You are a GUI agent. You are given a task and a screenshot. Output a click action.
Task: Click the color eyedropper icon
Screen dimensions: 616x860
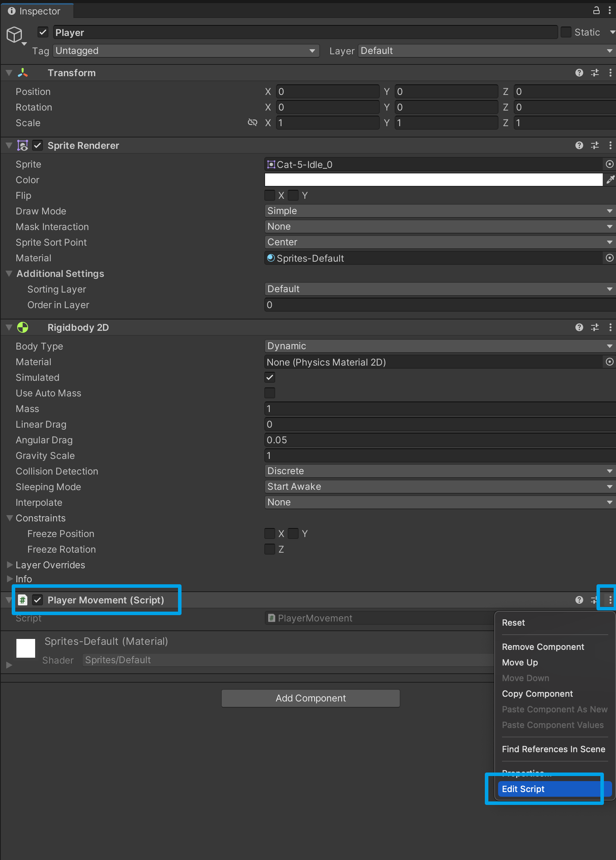610,180
